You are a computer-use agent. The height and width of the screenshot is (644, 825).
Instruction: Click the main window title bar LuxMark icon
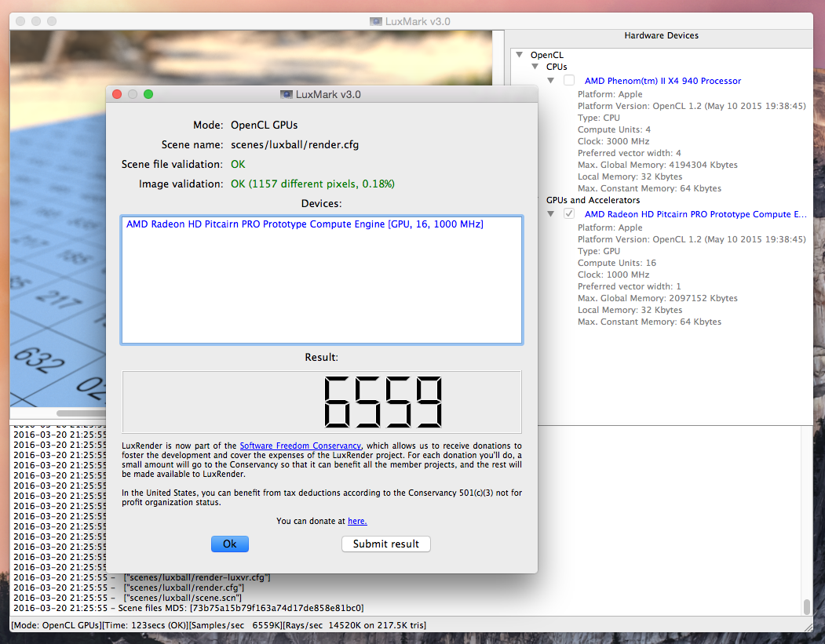point(376,21)
